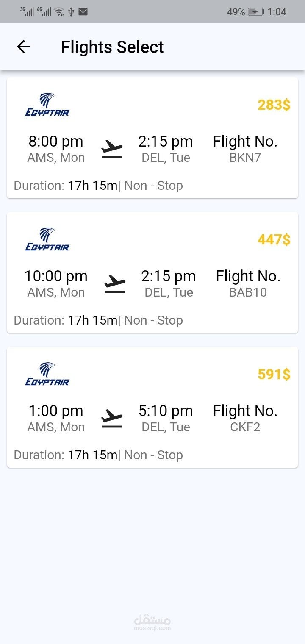Viewport: 305px width, 644px height.
Task: Tap the plane takeoff icon for flight CKF2
Action: (x=112, y=419)
